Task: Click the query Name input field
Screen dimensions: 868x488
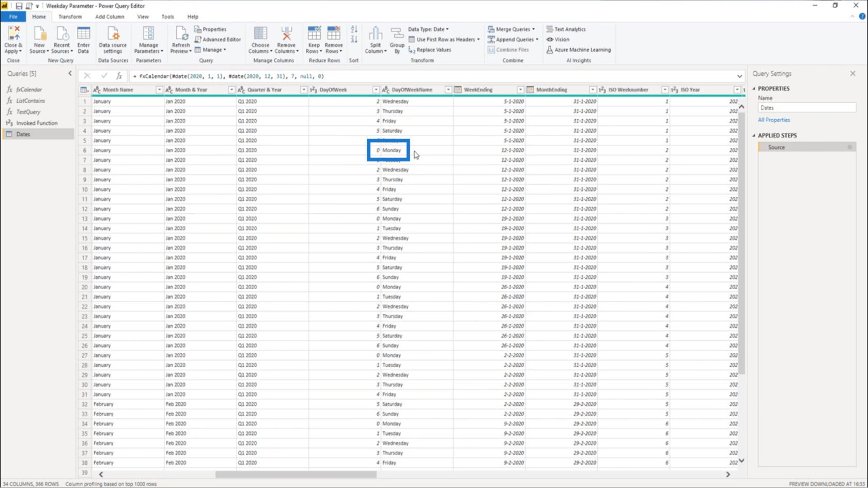Action: coord(807,108)
